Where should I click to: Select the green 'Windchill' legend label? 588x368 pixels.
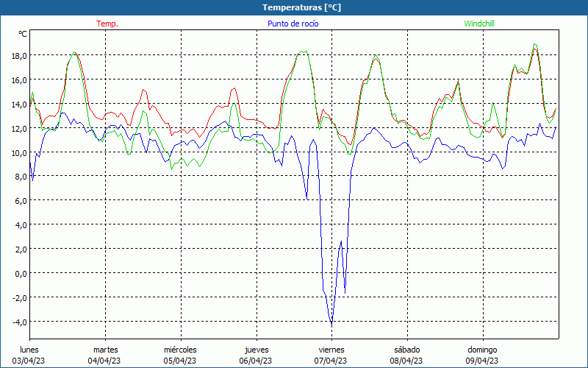pyautogui.click(x=479, y=24)
